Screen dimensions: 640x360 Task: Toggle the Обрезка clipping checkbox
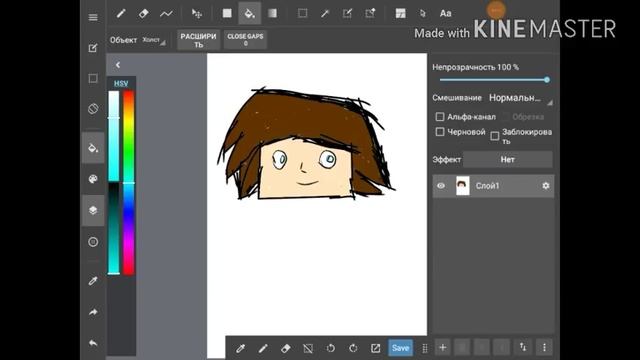(506, 117)
